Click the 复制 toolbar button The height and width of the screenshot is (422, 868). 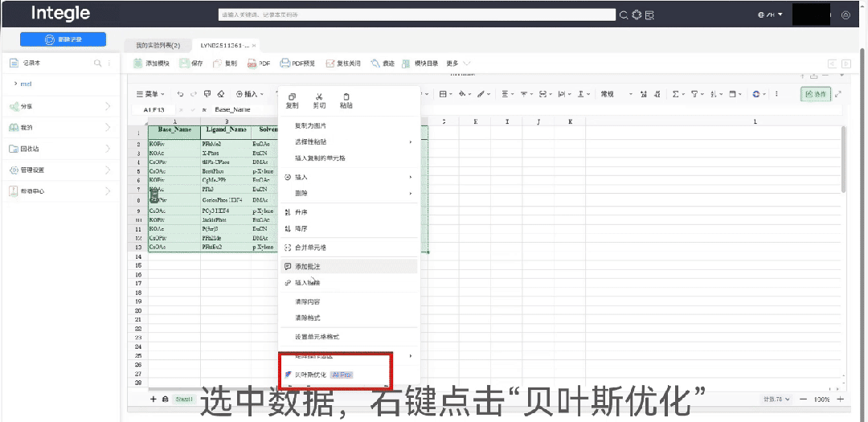pyautogui.click(x=225, y=64)
